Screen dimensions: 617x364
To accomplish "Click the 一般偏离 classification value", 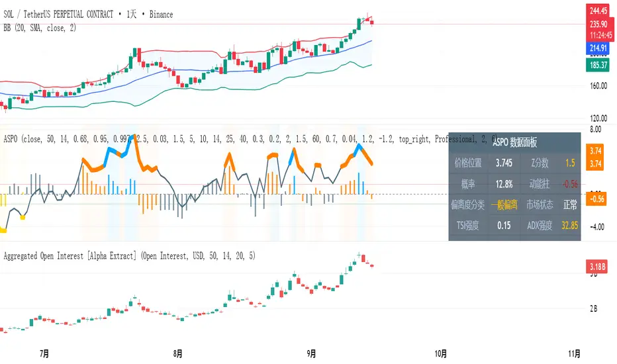I will point(504,205).
